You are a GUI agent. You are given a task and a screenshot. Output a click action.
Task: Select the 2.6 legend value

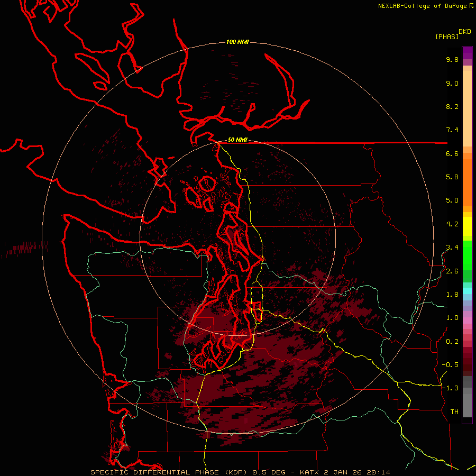point(452,271)
